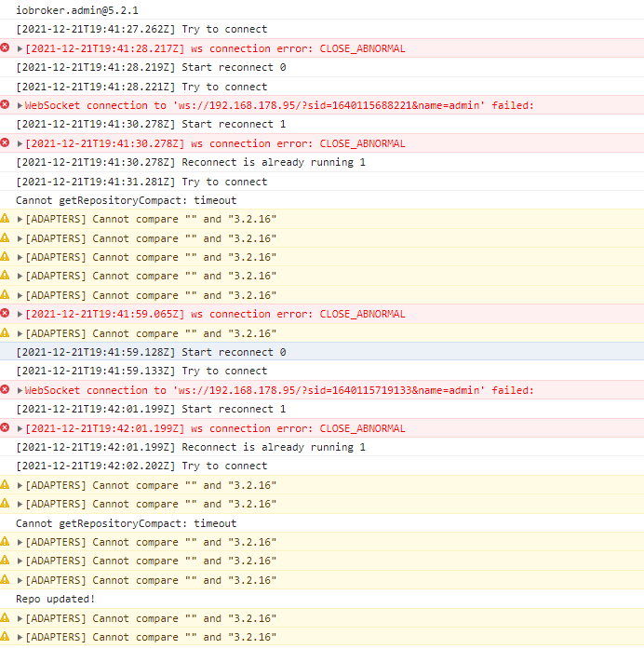Select 19:41:28.219Z Start reconnect 0 line

click(151, 67)
